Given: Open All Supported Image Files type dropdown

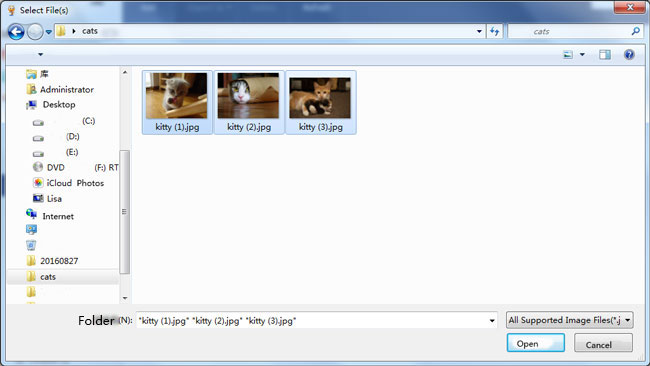Looking at the screenshot, I should (x=570, y=320).
